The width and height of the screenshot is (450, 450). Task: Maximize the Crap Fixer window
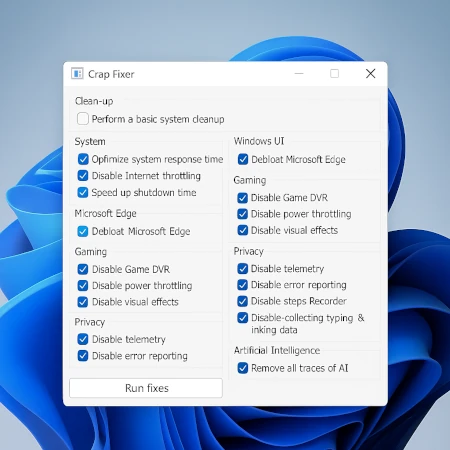[x=334, y=73]
